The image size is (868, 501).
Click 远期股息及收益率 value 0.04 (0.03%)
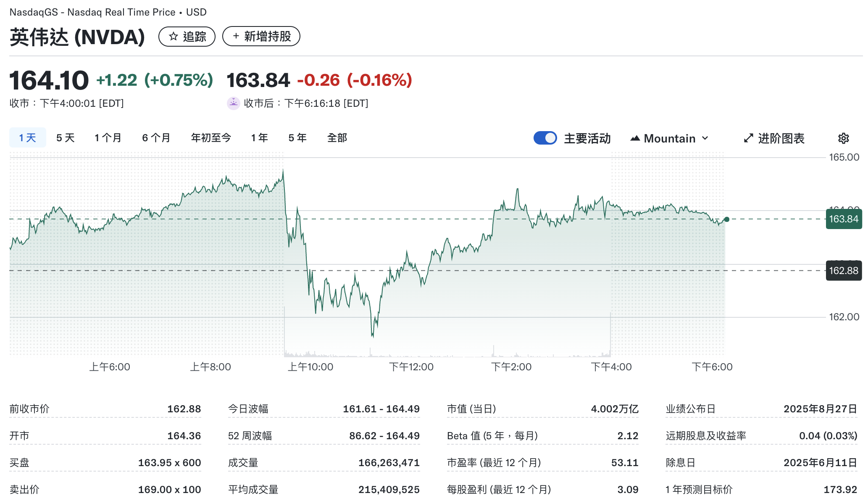(828, 436)
